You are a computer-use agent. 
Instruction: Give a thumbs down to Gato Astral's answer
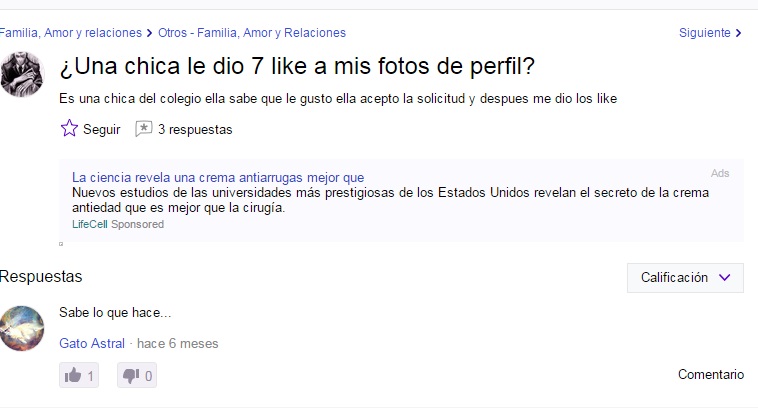(137, 375)
